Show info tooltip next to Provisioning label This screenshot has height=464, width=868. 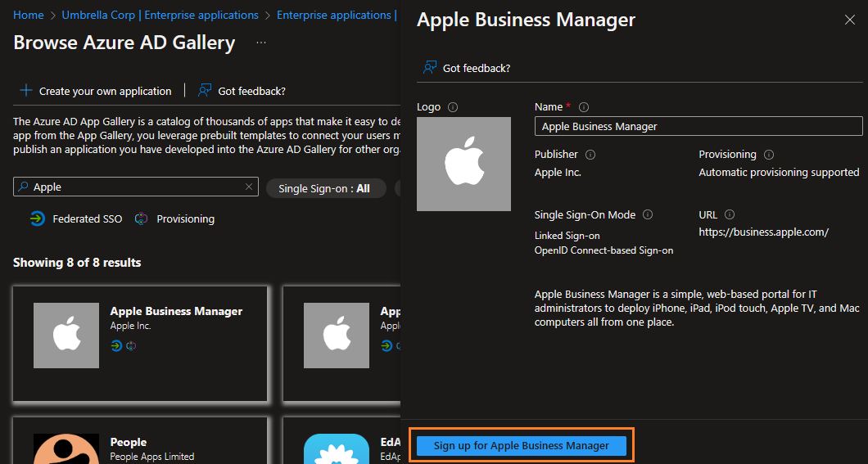point(769,155)
